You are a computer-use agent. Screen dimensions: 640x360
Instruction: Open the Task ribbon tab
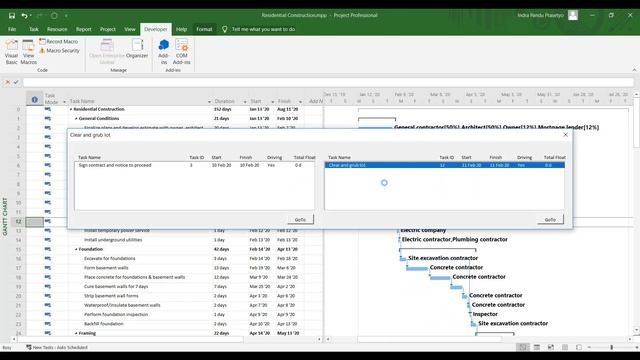(33, 29)
